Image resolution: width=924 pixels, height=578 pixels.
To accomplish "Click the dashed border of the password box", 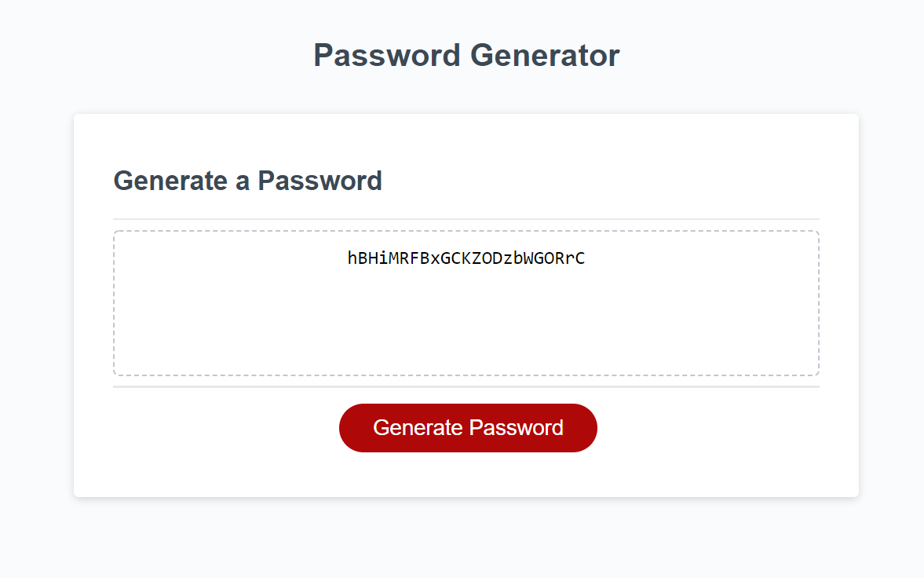I will (x=467, y=230).
